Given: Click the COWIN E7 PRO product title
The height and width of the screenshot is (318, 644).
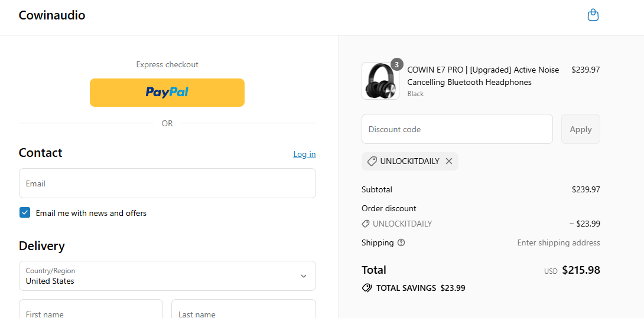Looking at the screenshot, I should pos(483,76).
